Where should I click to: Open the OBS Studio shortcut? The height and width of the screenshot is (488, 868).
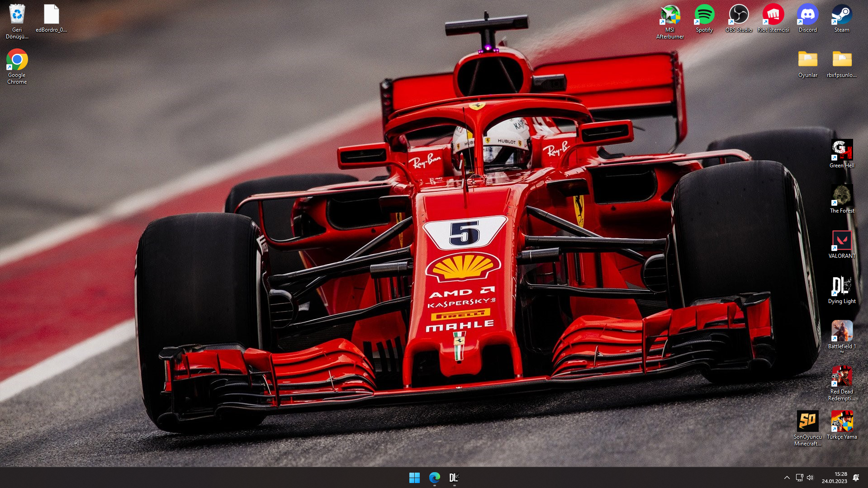[x=739, y=18]
